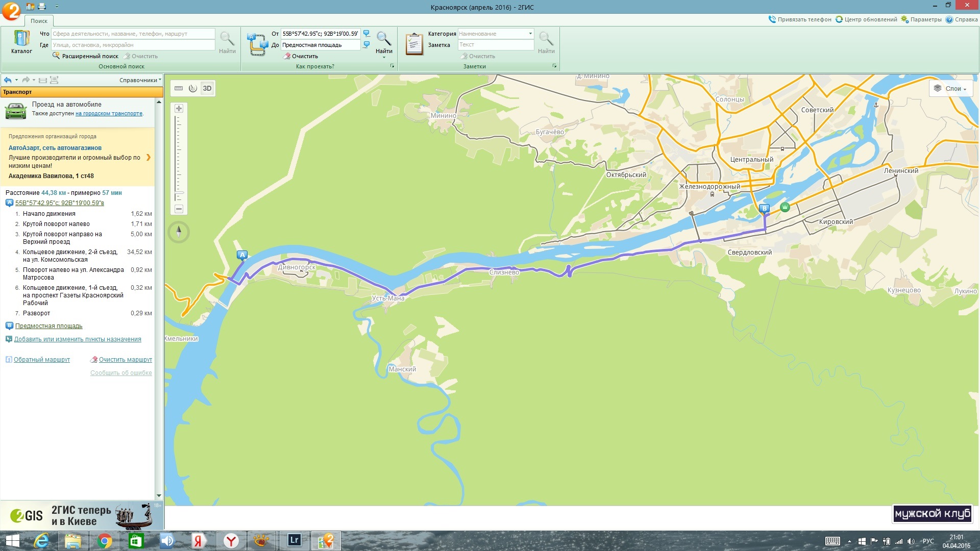This screenshot has height=551, width=980.
Task: Click the expand list icon in panel toolbar
Action: [54, 80]
